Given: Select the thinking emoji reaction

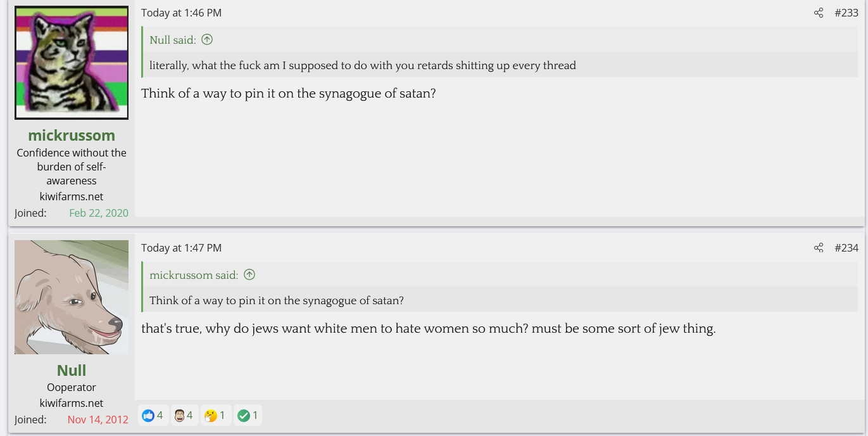Looking at the screenshot, I should [211, 416].
